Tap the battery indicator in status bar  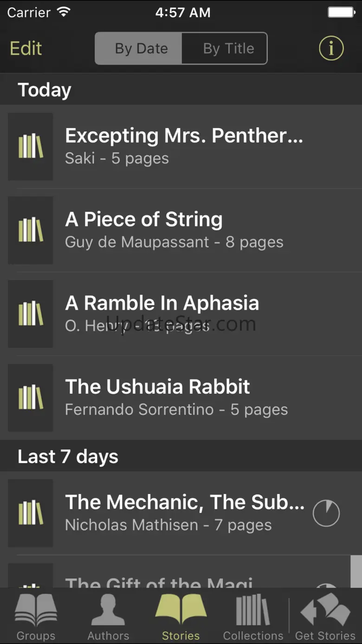342,13
